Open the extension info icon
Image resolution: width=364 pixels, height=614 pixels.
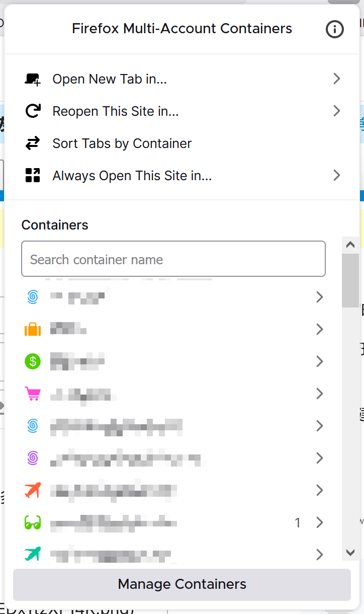coord(335,29)
